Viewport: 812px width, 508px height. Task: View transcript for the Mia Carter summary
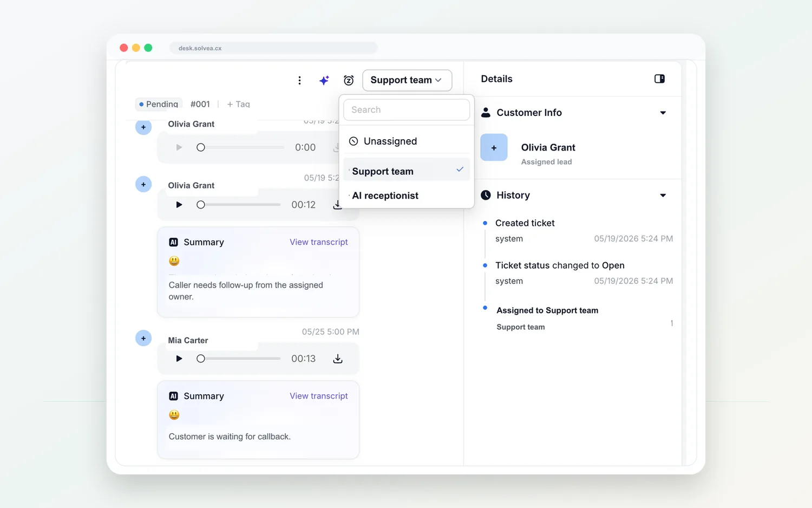click(319, 396)
